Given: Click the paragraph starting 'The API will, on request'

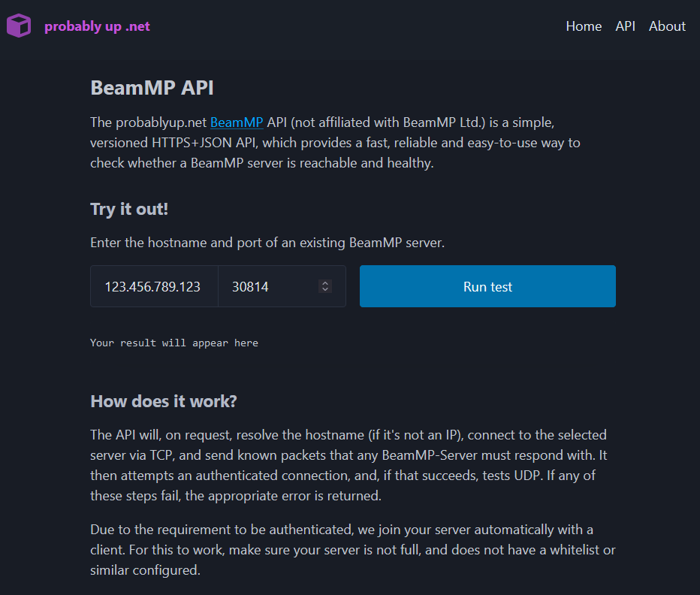Looking at the screenshot, I should pos(348,465).
